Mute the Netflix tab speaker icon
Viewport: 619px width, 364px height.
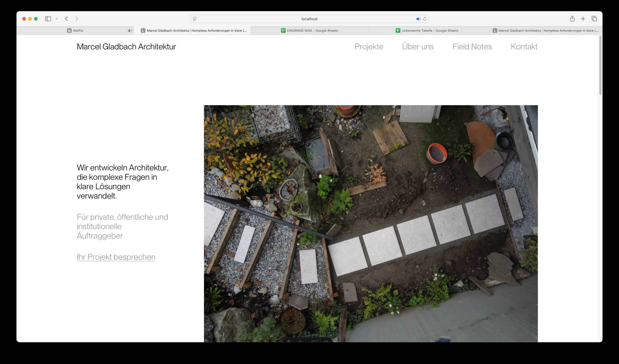129,31
